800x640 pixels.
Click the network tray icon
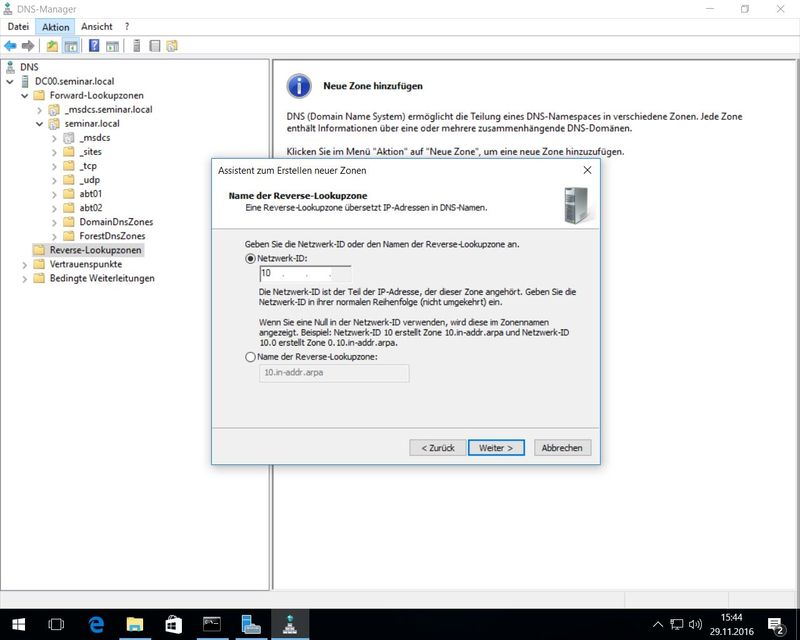click(677, 624)
